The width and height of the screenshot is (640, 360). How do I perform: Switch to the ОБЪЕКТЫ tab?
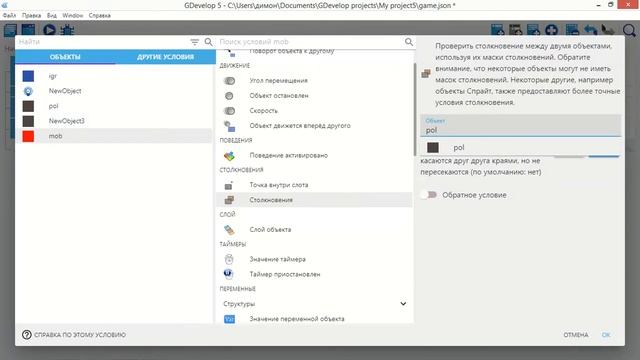coord(65,57)
